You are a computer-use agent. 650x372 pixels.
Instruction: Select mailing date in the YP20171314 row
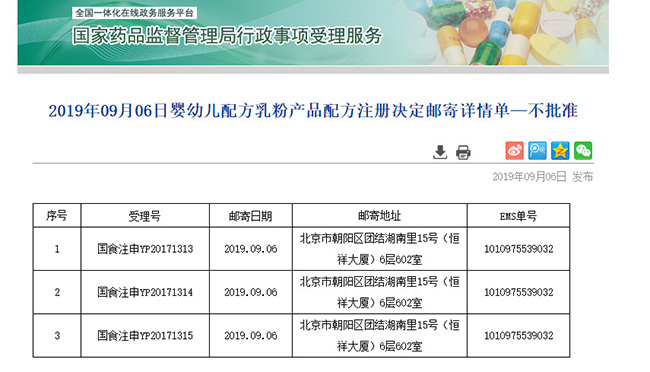coord(251,292)
